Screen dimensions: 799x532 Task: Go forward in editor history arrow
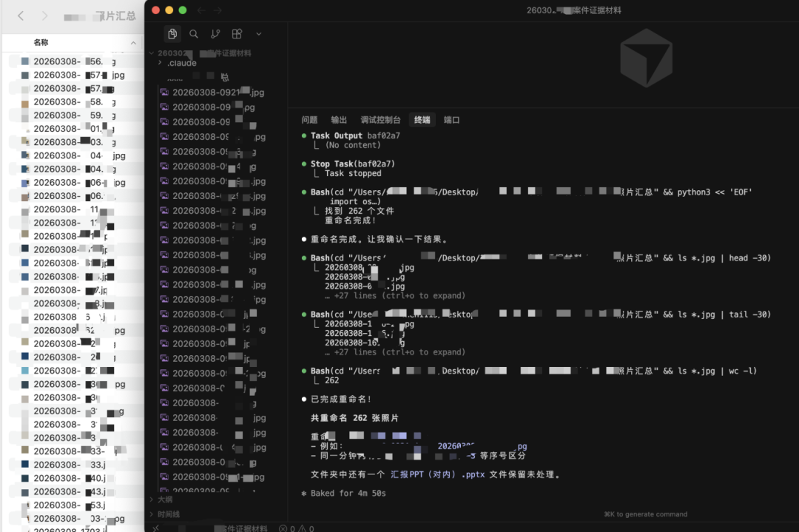pos(218,10)
